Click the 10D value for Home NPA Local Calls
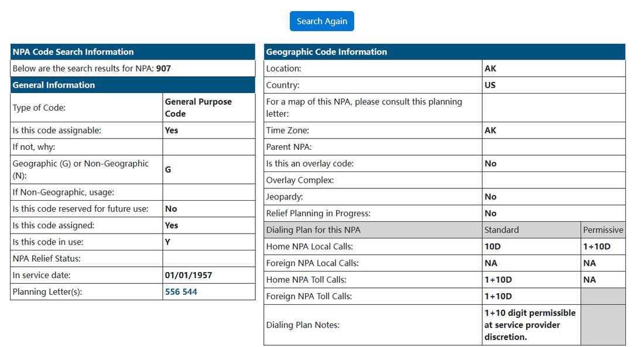 492,246
